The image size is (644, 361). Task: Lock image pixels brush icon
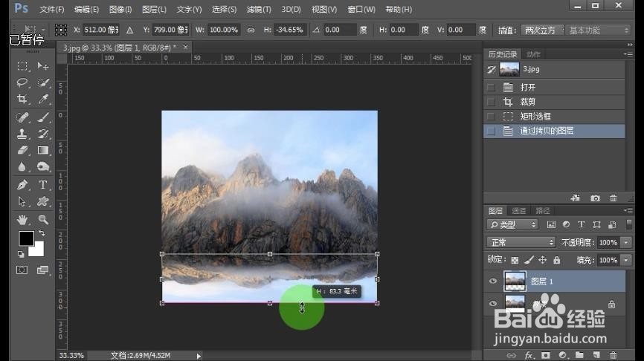pos(529,260)
